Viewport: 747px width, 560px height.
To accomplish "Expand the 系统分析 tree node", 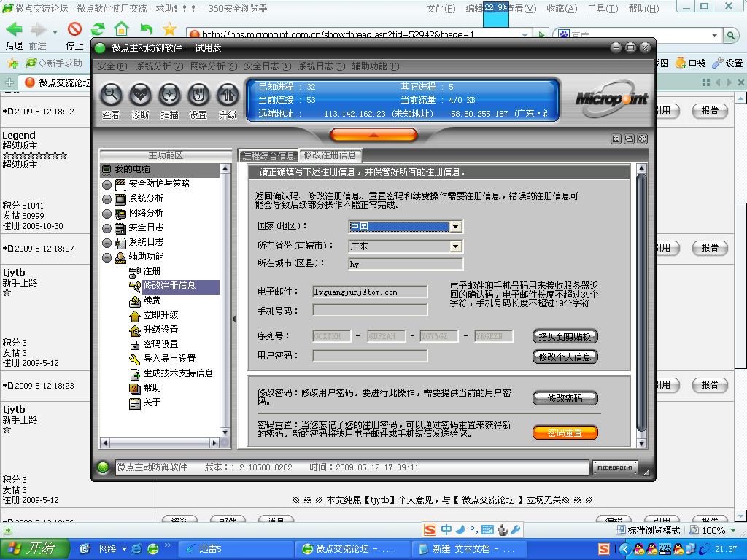I will click(x=107, y=199).
